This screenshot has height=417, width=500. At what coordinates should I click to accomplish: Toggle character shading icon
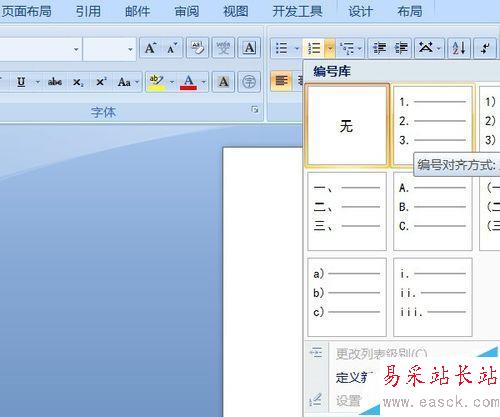pyautogui.click(x=223, y=82)
